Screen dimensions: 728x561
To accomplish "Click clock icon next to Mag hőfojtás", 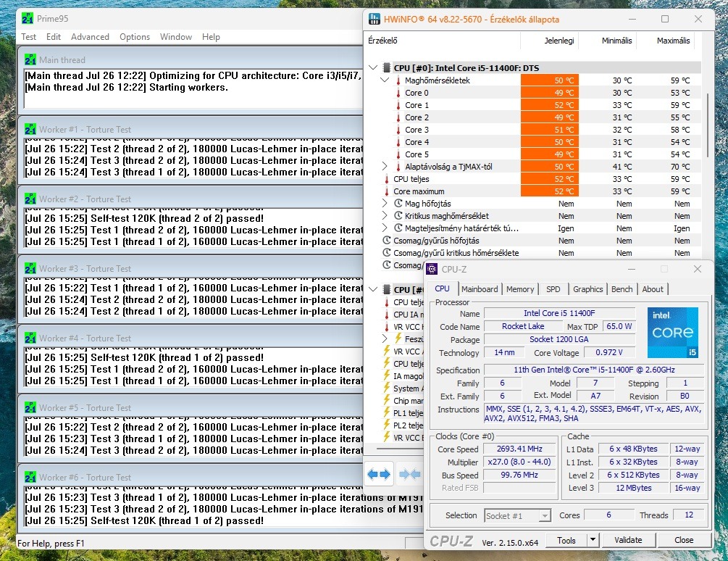I will (398, 204).
